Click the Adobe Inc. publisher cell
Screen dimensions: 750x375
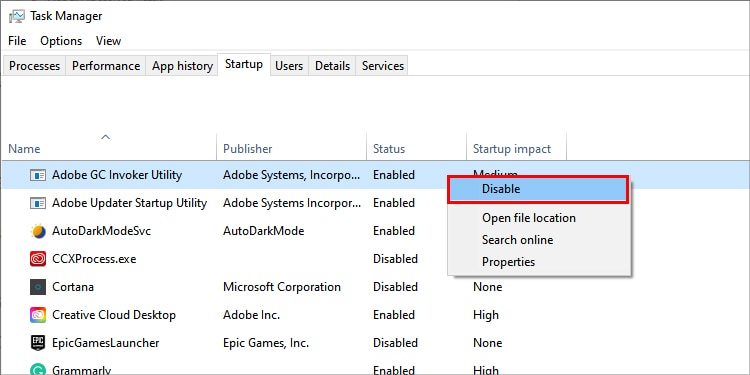[251, 315]
